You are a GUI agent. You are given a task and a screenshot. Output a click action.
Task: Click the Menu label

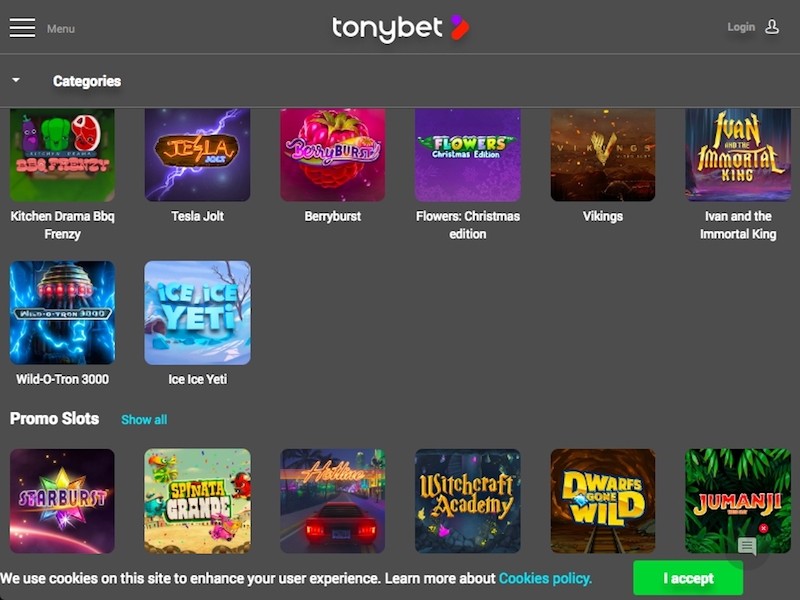tap(61, 29)
